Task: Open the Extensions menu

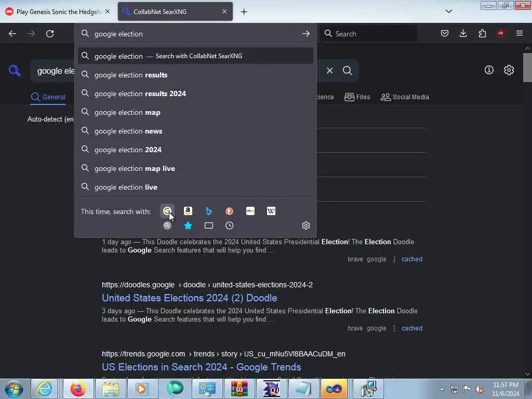Action: tap(482, 33)
